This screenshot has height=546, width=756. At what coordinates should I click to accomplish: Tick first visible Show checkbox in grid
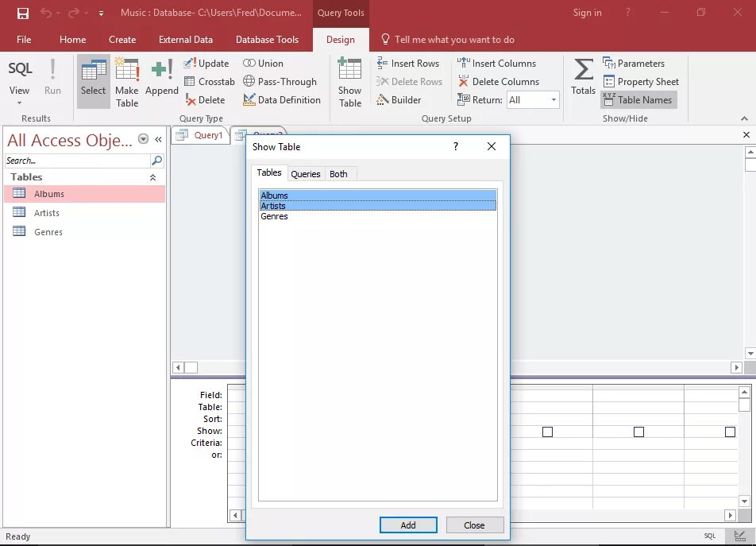(x=547, y=432)
